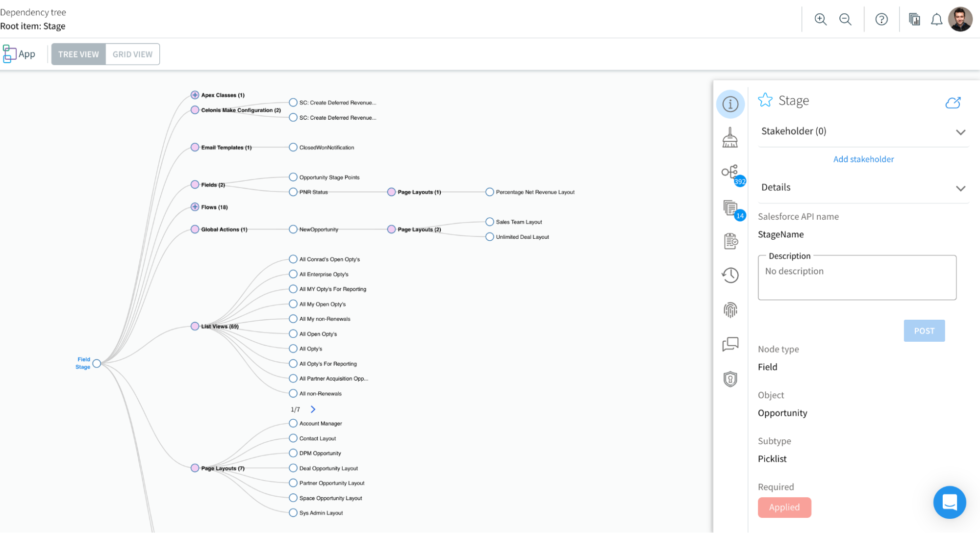
Task: Expand the Apex Classes node
Action: (195, 95)
